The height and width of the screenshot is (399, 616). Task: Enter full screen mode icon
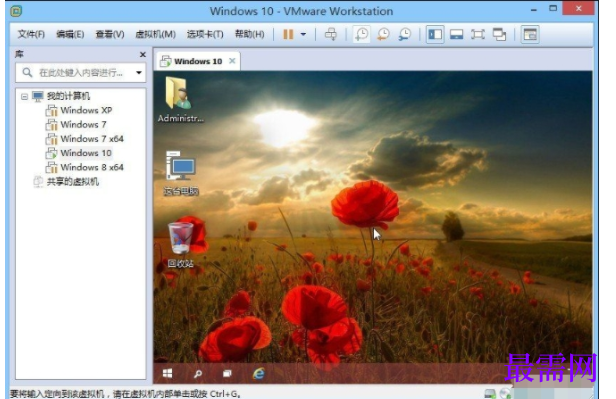(x=478, y=35)
